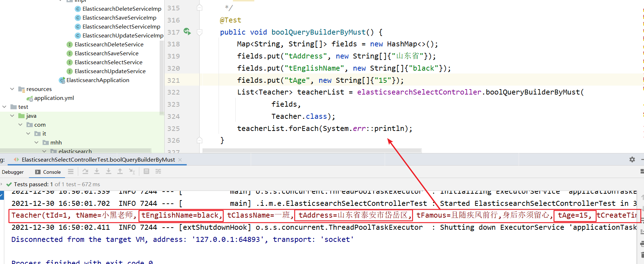Click editor horizontal scrollbar
Screen dimensions: 644x264
[x=312, y=151]
